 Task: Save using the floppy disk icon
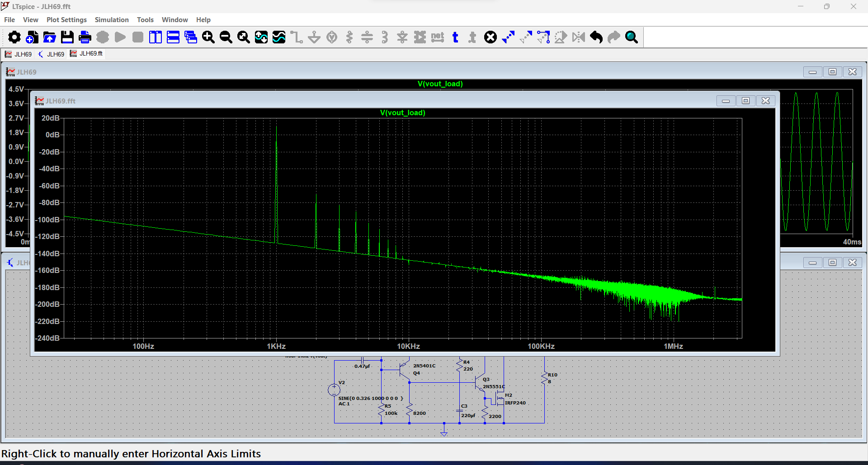67,37
